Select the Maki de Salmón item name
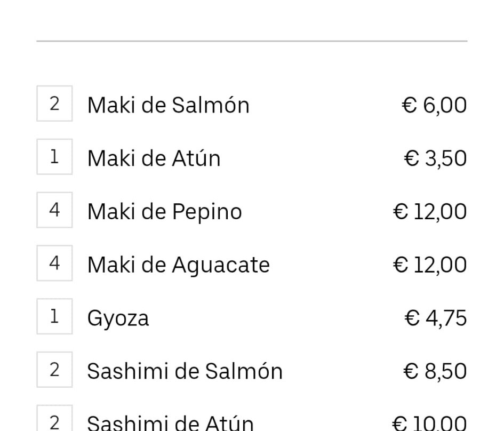Image resolution: width=504 pixels, height=431 pixels. click(168, 105)
